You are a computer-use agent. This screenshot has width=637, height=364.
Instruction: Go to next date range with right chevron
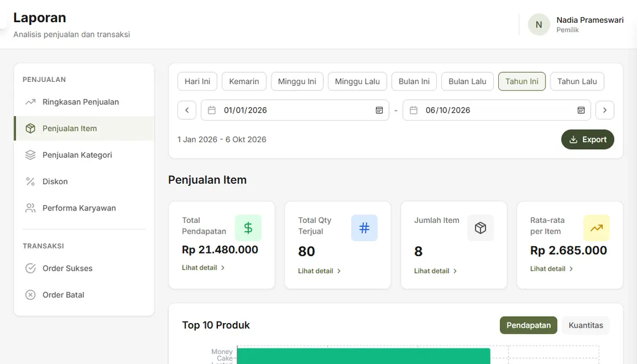[x=605, y=110]
